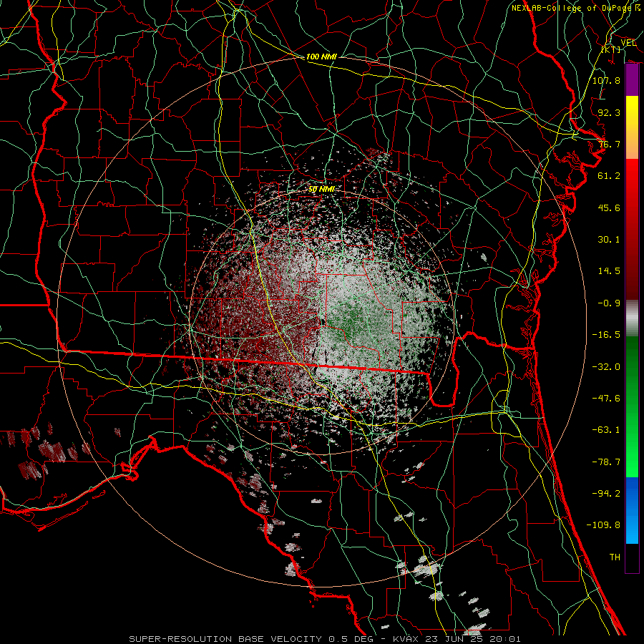
Task: Click the -78.7 velocity scale value
Action: click(x=606, y=462)
